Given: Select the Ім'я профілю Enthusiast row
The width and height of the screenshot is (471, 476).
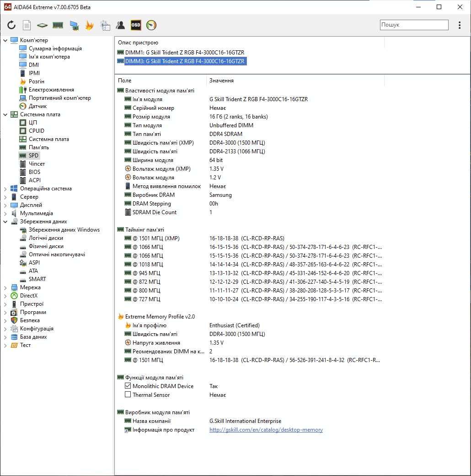Looking at the screenshot, I should [x=249, y=325].
